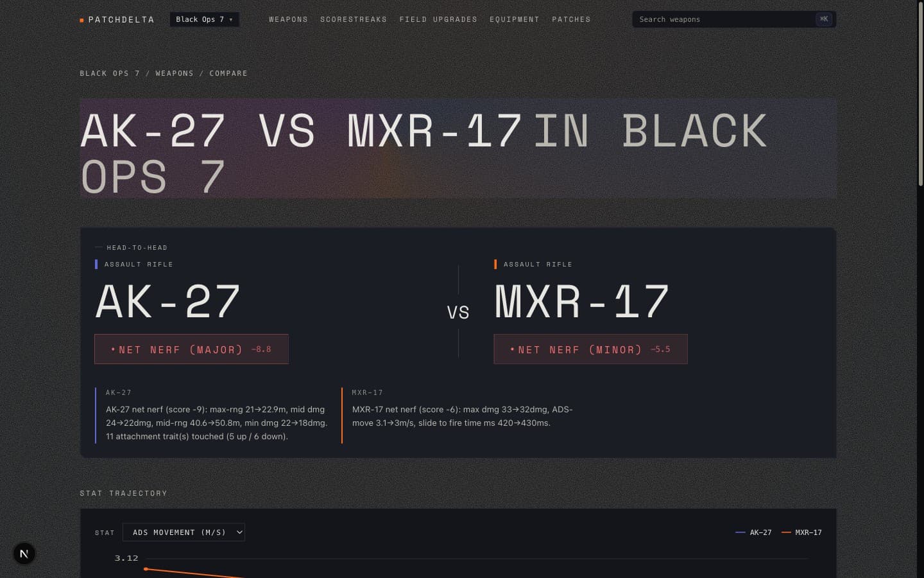Screen dimensions: 924x578
Task: Click the Net Nerf (Minor) badge
Action: coord(590,349)
